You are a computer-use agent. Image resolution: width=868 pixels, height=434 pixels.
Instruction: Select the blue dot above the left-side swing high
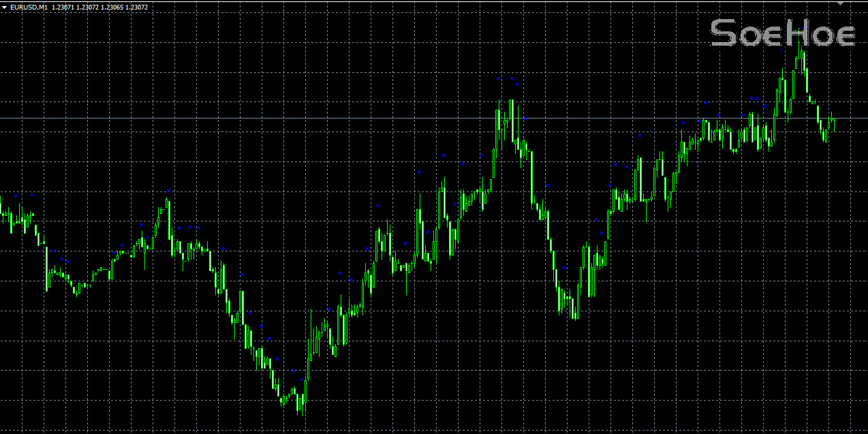click(168, 191)
